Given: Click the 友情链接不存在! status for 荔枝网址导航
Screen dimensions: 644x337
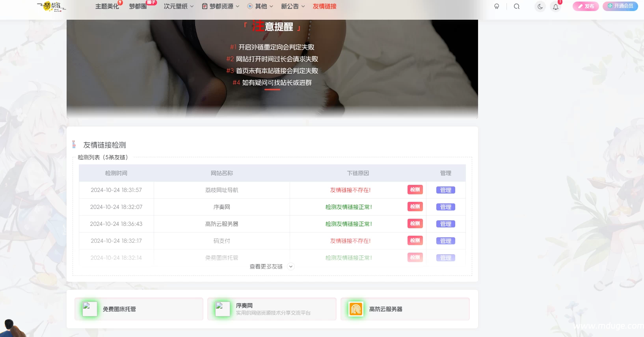Looking at the screenshot, I should (350, 190).
